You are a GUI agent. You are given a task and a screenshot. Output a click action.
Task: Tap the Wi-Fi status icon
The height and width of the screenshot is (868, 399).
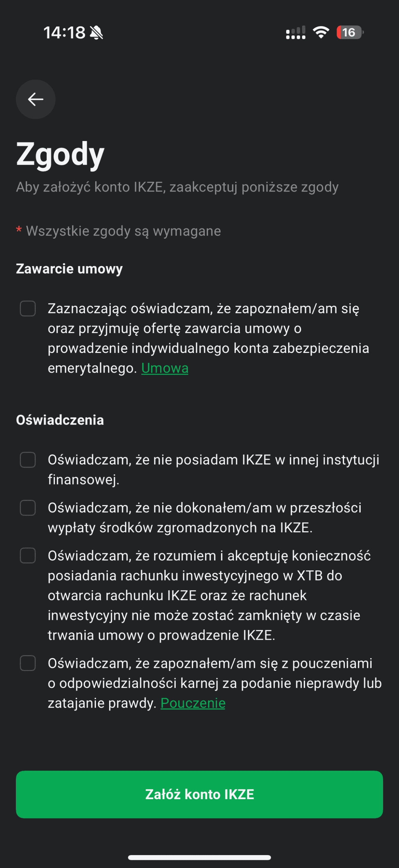click(321, 33)
